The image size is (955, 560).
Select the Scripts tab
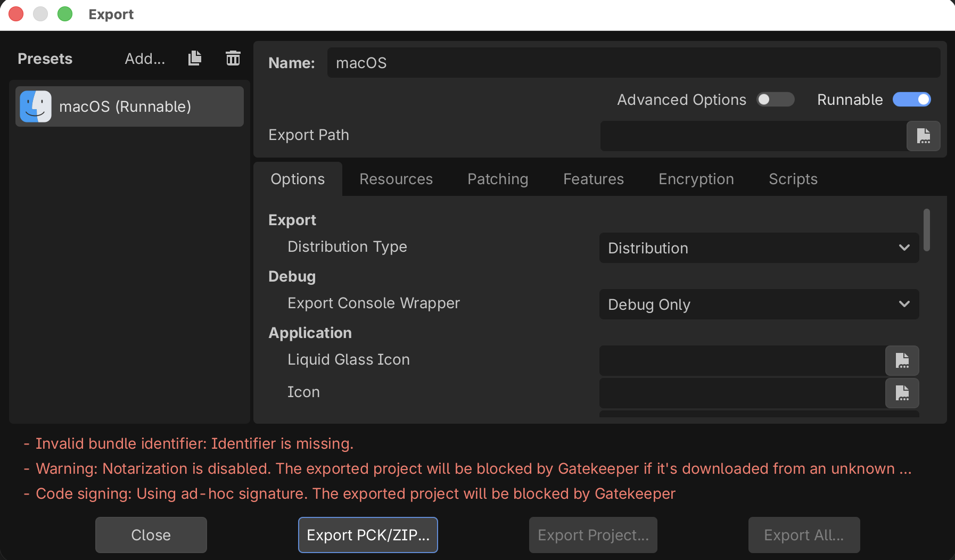tap(793, 179)
